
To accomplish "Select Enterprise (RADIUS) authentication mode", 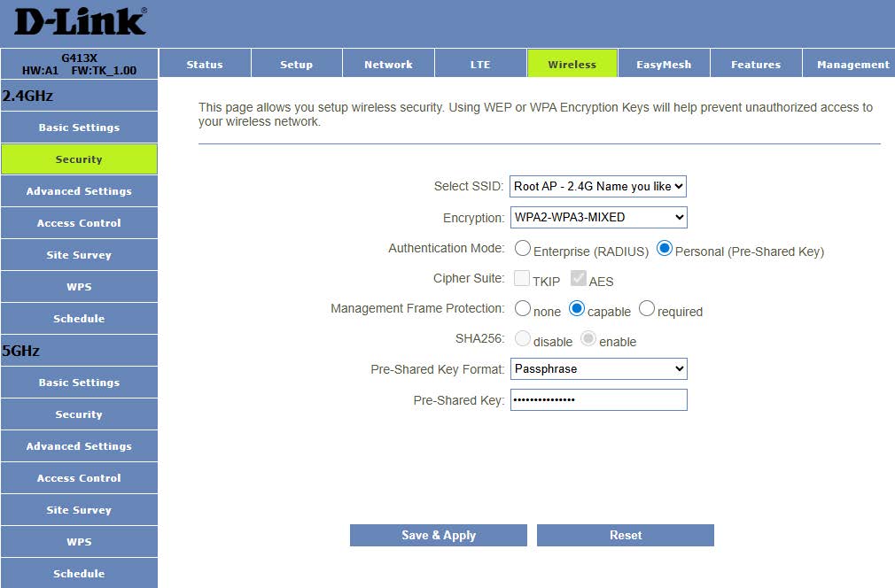I will [x=523, y=250].
